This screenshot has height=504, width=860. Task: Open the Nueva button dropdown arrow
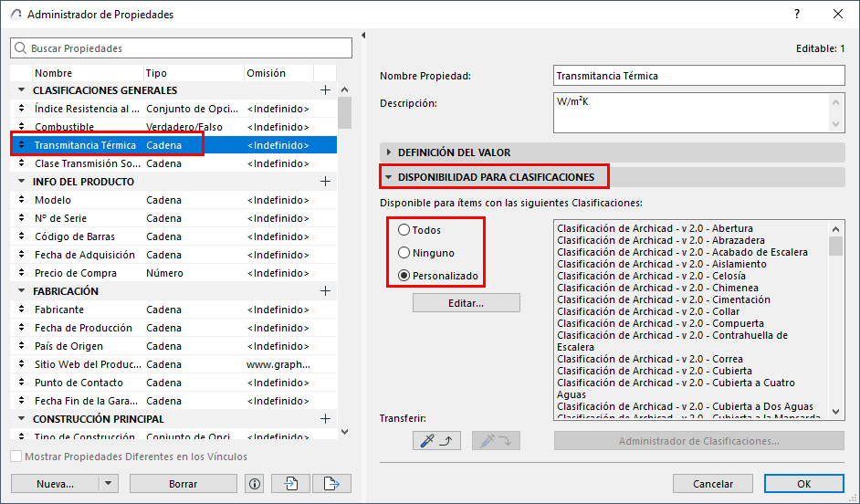click(109, 484)
